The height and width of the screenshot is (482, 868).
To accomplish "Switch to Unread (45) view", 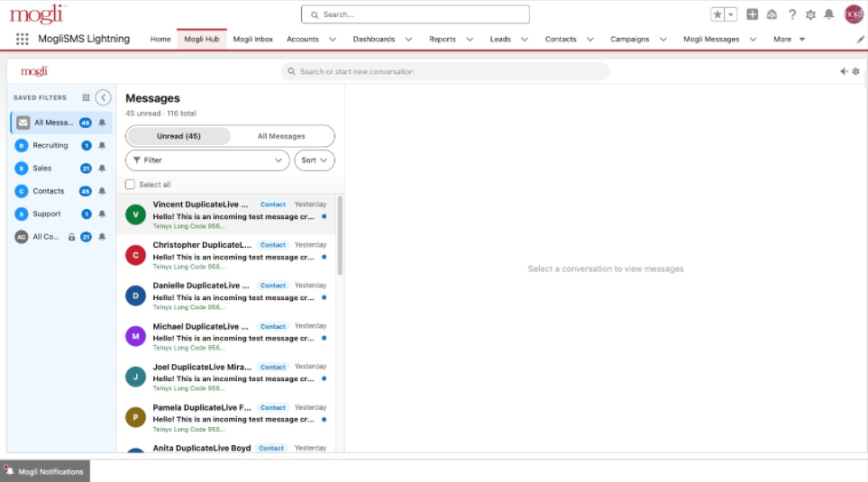I will [178, 136].
